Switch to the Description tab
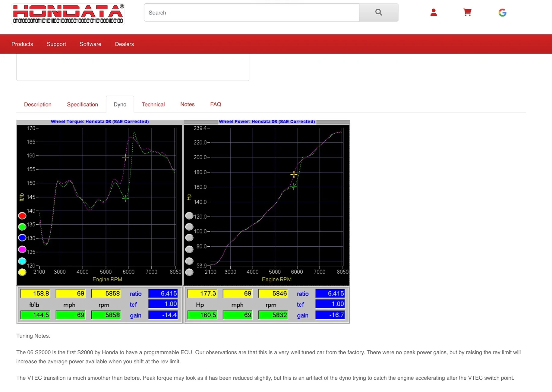Image resolution: width=552 pixels, height=392 pixels. 38,104
